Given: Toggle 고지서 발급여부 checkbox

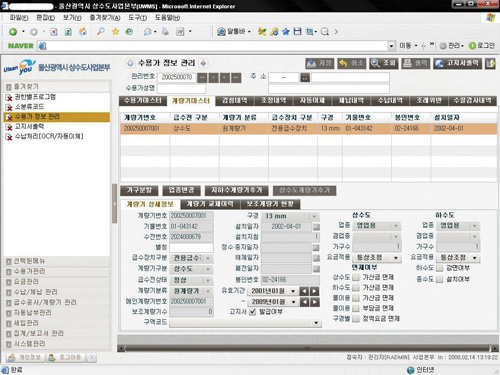Looking at the screenshot, I should click(253, 312).
